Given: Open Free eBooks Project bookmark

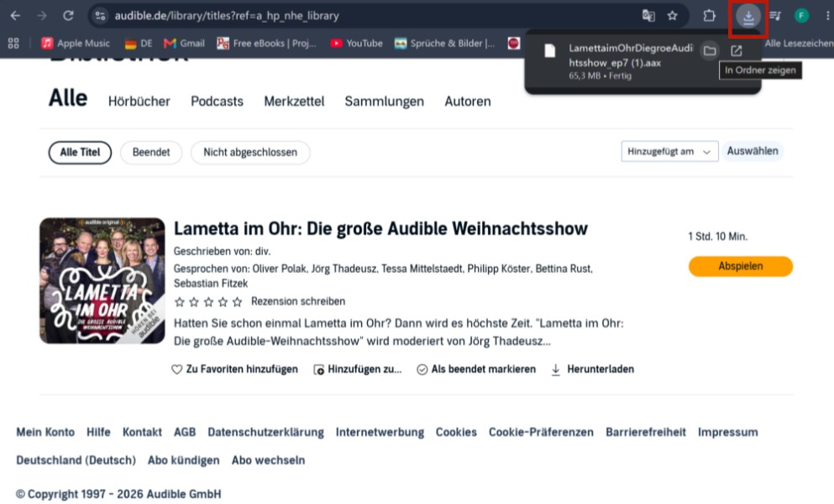Looking at the screenshot, I should [266, 44].
